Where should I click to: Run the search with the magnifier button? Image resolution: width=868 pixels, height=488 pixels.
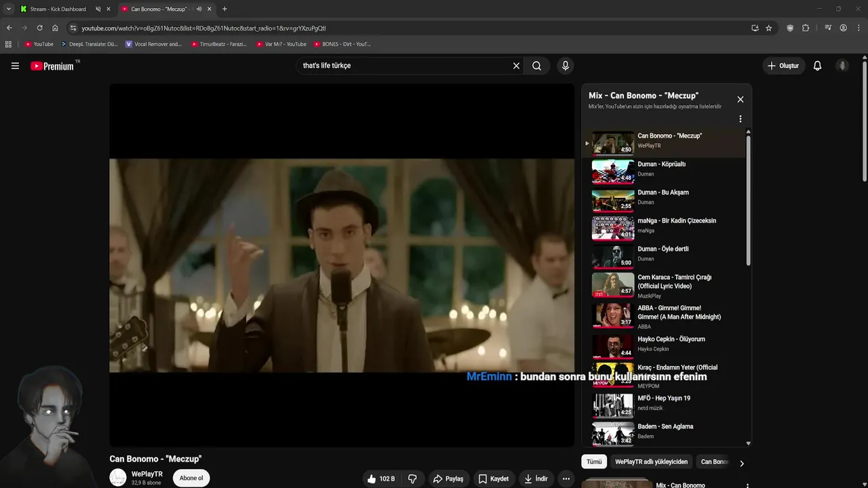click(536, 66)
